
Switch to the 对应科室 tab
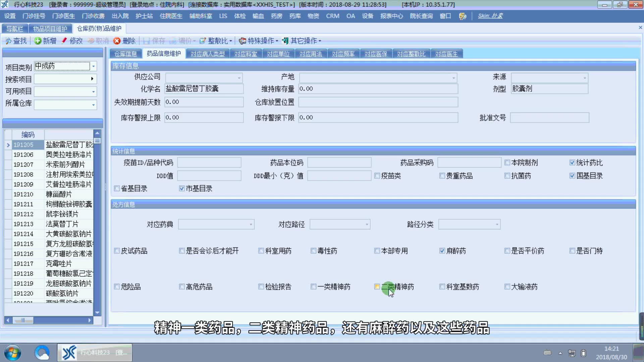pos(246,54)
